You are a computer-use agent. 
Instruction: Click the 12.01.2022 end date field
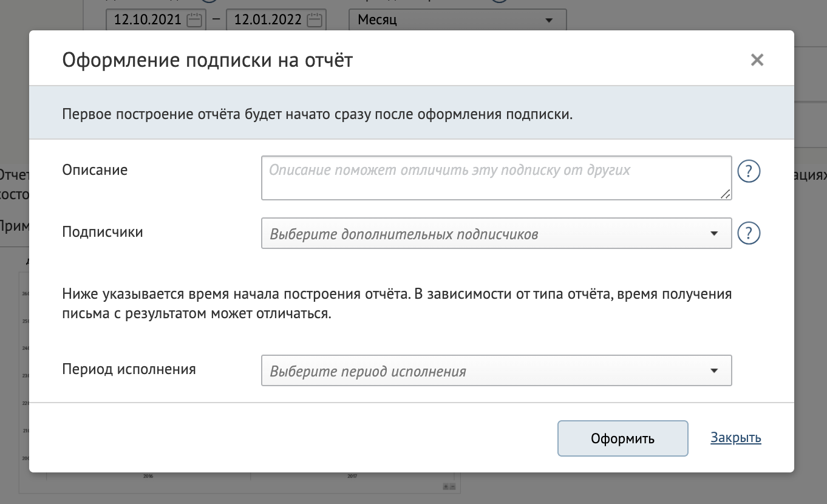276,19
